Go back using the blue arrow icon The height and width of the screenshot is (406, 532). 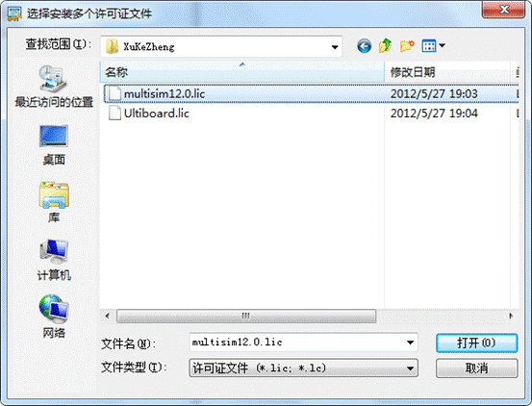[x=364, y=46]
